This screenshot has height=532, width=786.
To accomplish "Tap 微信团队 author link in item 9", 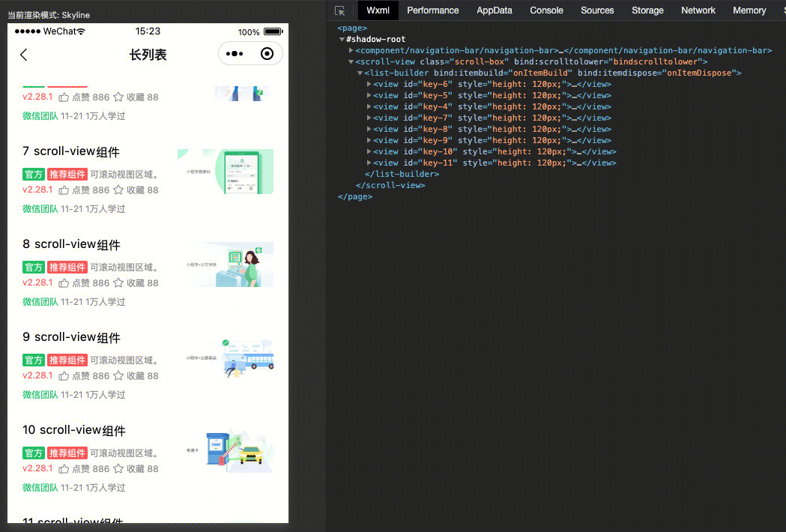I will (40, 395).
